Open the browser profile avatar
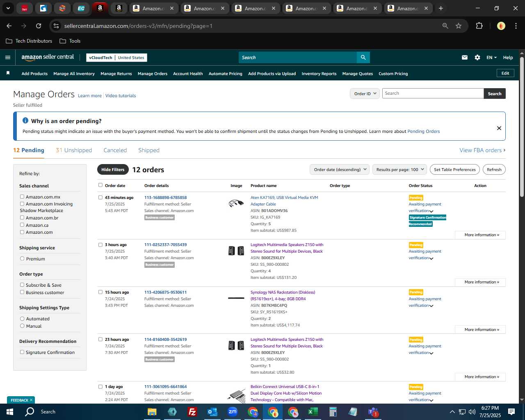This screenshot has height=420, width=525. coord(501,26)
